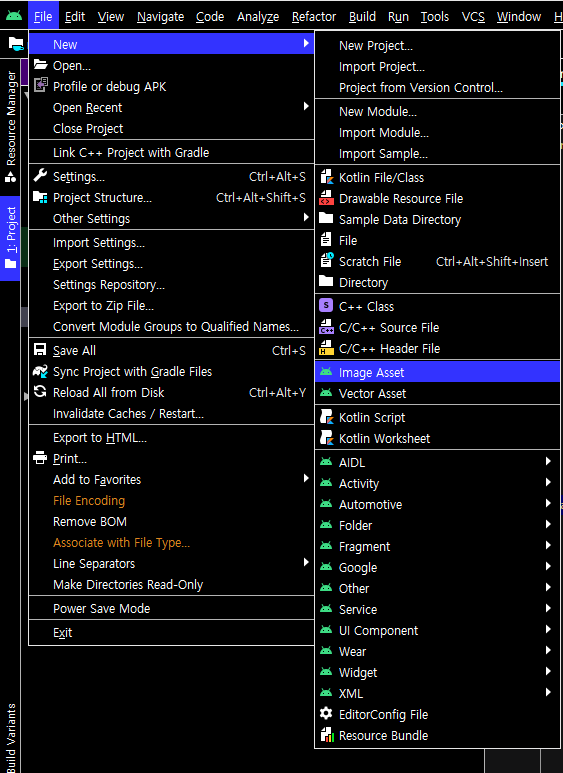Click the project folder icon below the logo
The width and height of the screenshot is (563, 773).
(x=16, y=44)
